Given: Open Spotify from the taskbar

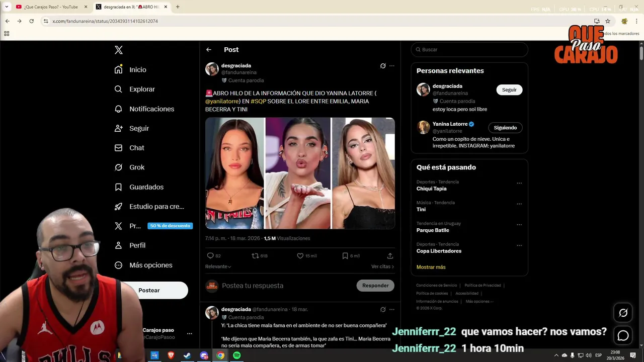Looking at the screenshot, I should tap(236, 355).
